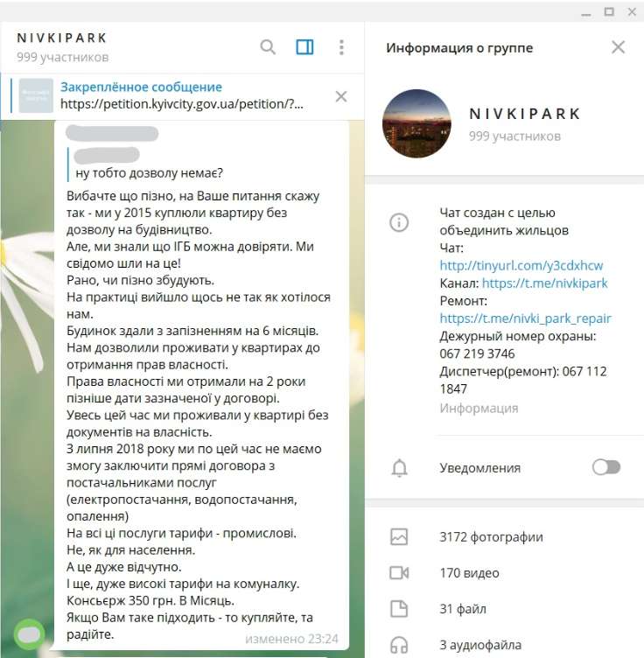Open the pinned petition message

tap(182, 96)
